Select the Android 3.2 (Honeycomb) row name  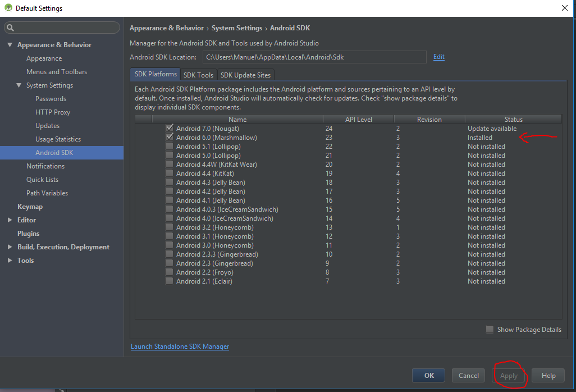pyautogui.click(x=215, y=227)
